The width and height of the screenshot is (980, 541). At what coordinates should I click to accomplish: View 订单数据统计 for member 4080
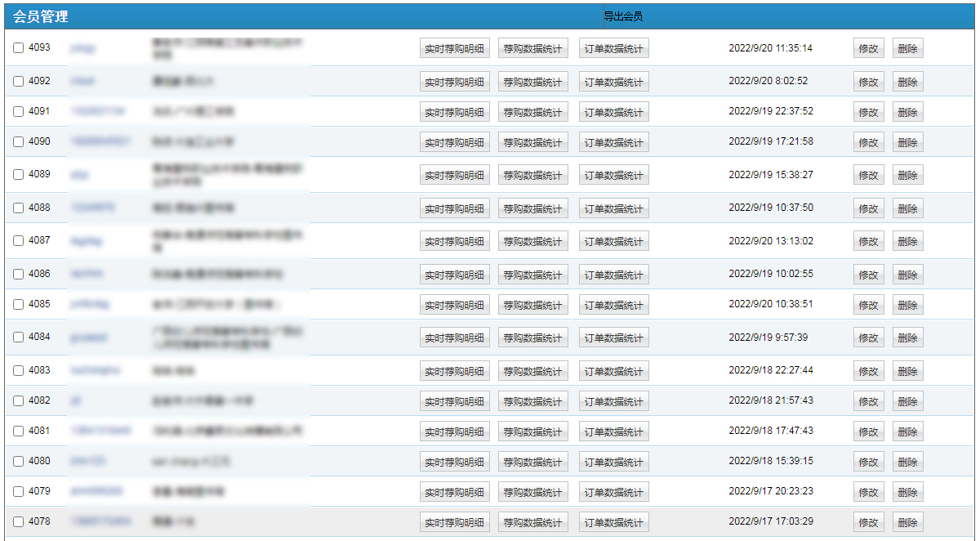613,463
